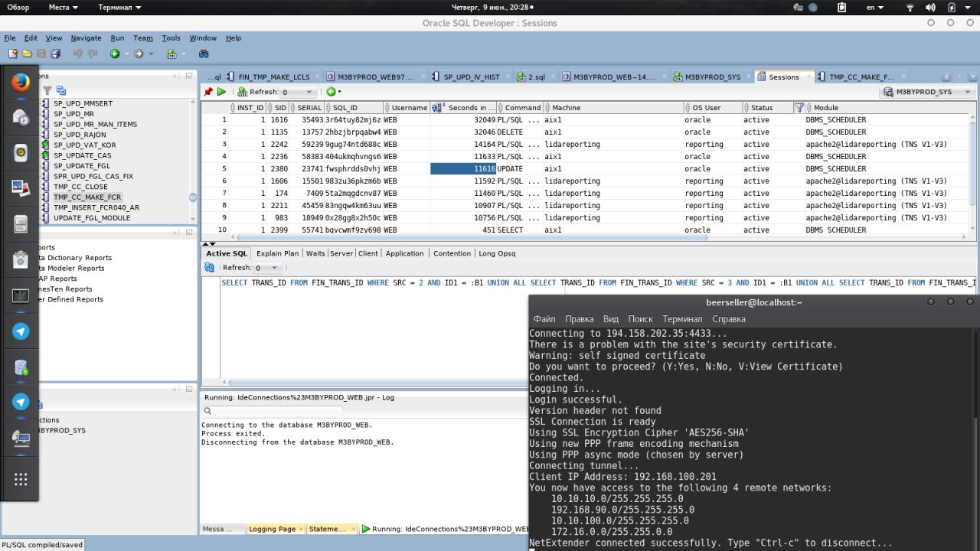Run the Sessions report with green play icon
This screenshot has width=980, height=551.
(221, 92)
